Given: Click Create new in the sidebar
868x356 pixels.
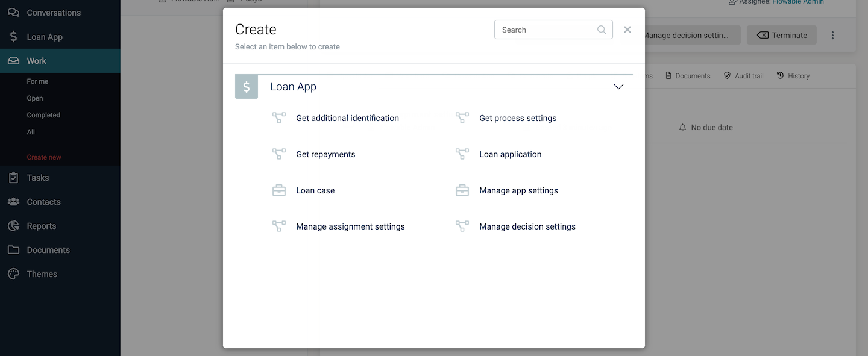Looking at the screenshot, I should coord(44,157).
